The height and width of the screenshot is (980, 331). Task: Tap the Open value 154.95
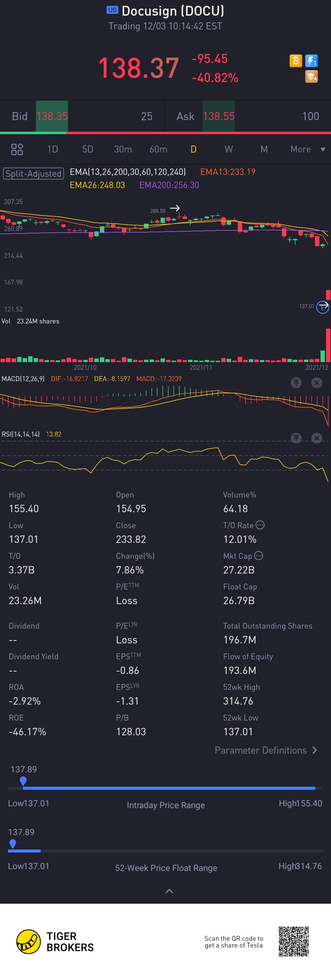(131, 509)
